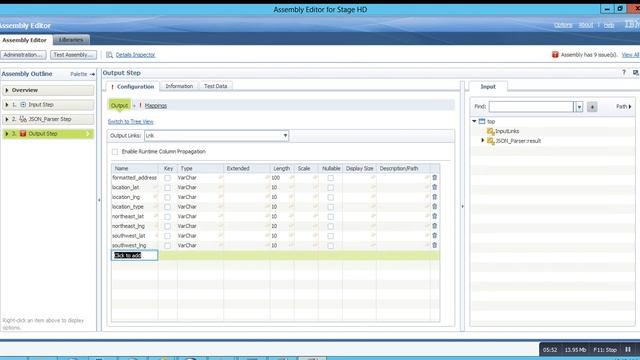
Task: Expand the Output Step outline item
Action: point(7,133)
